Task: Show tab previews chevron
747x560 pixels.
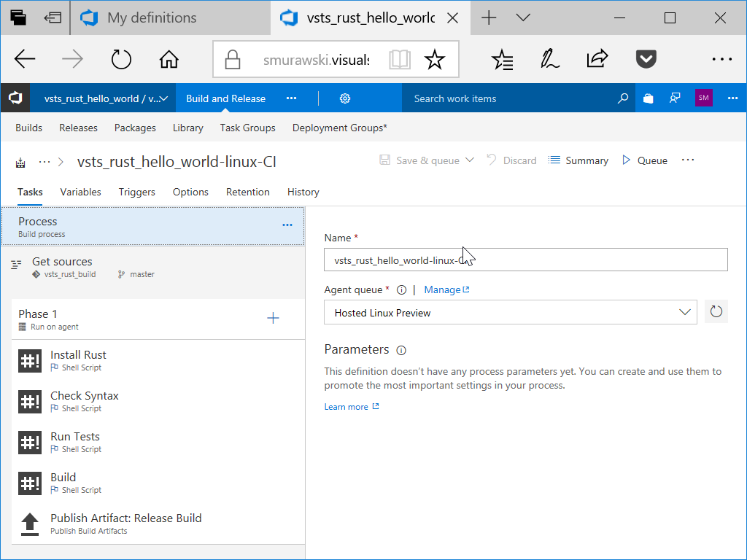Action: click(x=523, y=18)
